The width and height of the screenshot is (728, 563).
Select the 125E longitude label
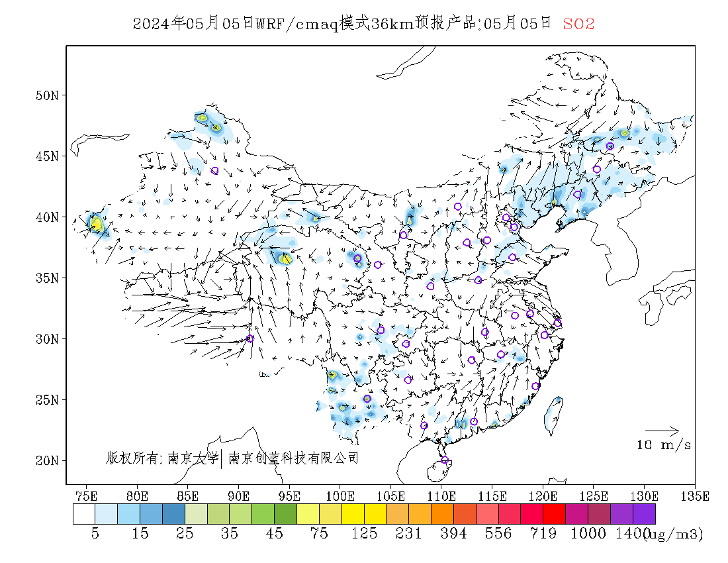(x=594, y=496)
